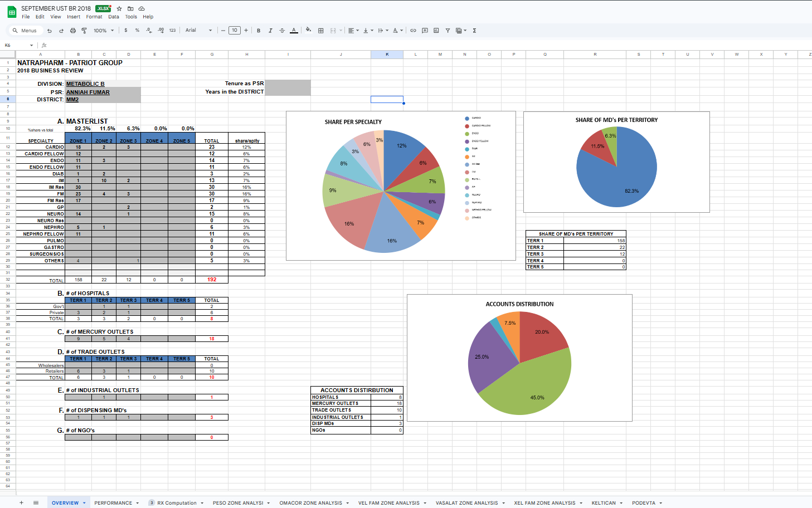Viewport: 812px width, 508px height.
Task: Open the Data menu
Action: pos(114,17)
